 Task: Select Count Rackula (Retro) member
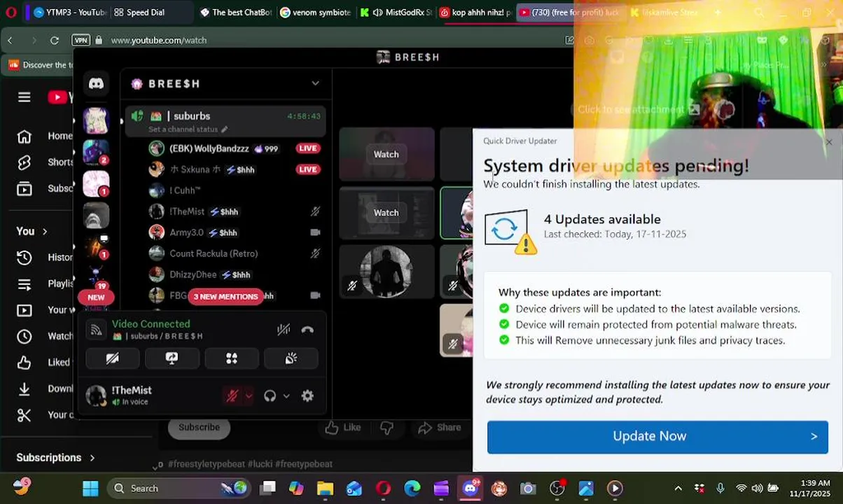(x=233, y=253)
